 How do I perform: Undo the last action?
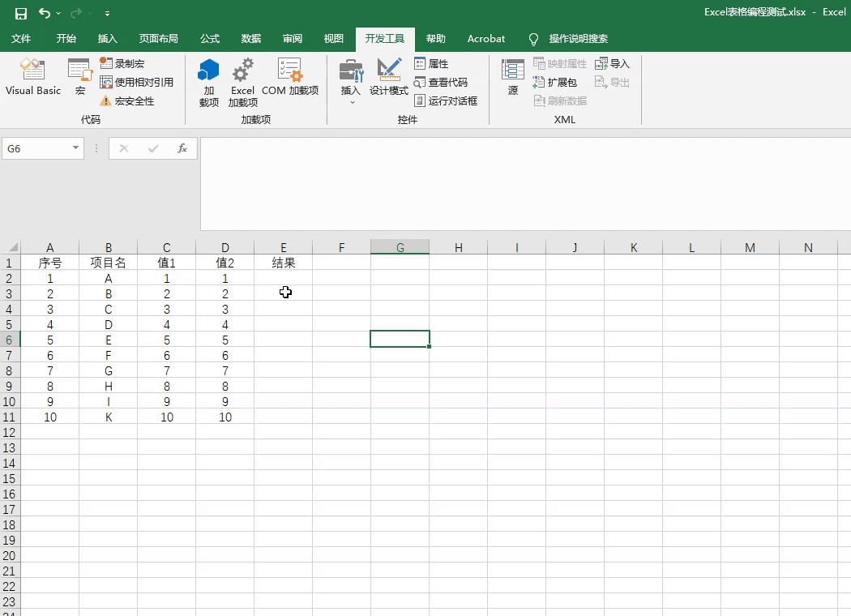45,13
